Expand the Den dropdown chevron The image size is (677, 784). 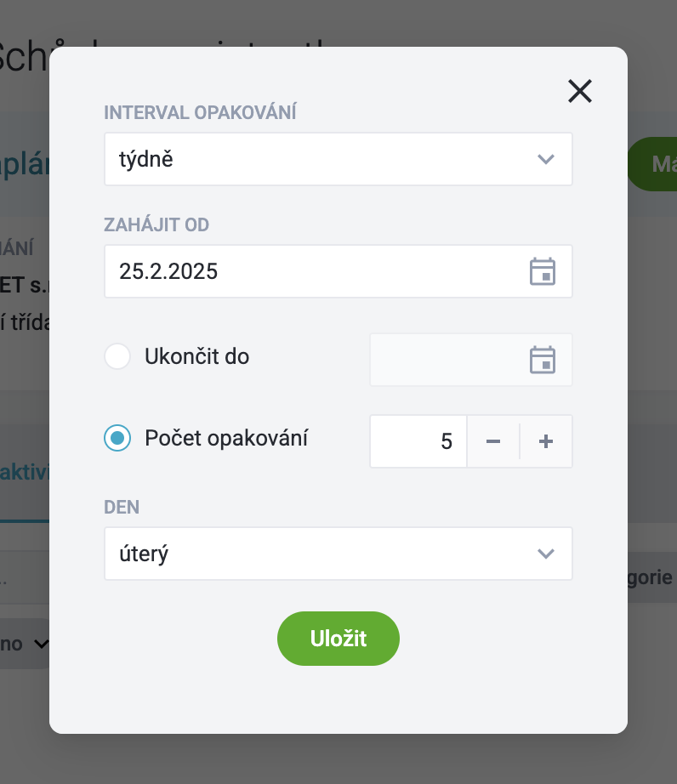546,554
